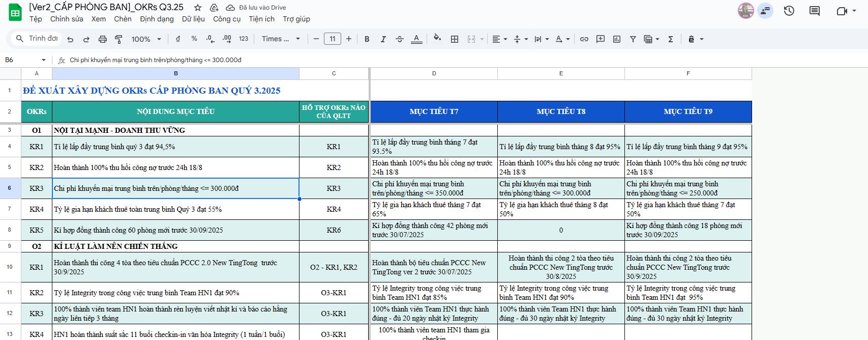Print the spreadsheet using the printer icon
The width and height of the screenshot is (868, 340).
[x=103, y=39]
